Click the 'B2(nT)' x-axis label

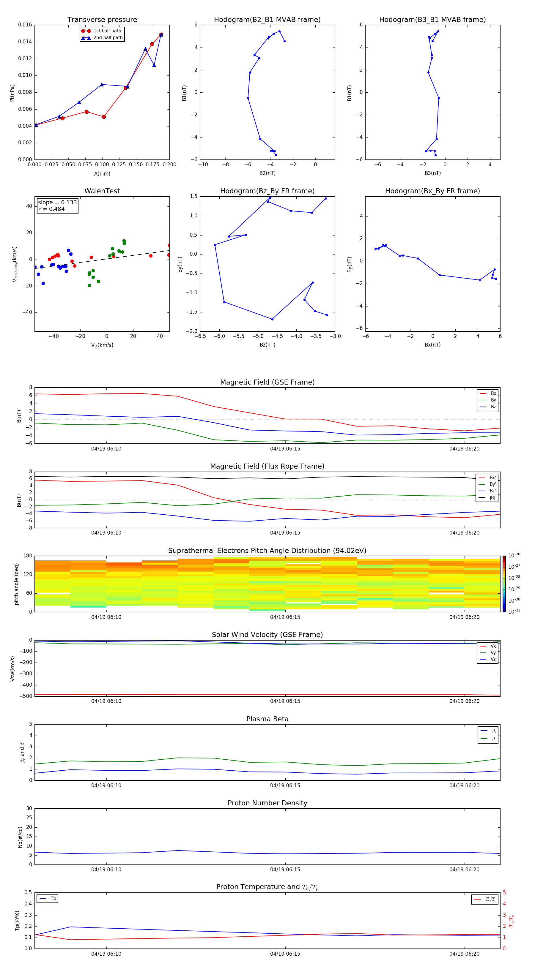pos(267,173)
